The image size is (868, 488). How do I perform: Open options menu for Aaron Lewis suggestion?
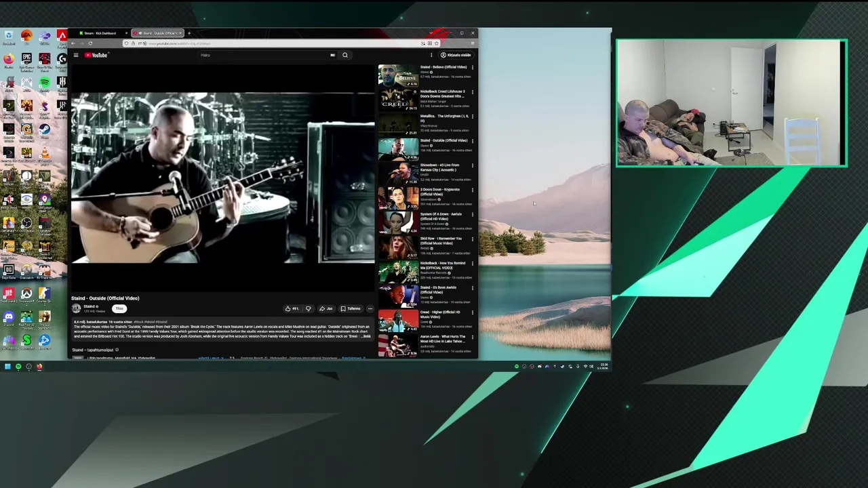tap(473, 337)
